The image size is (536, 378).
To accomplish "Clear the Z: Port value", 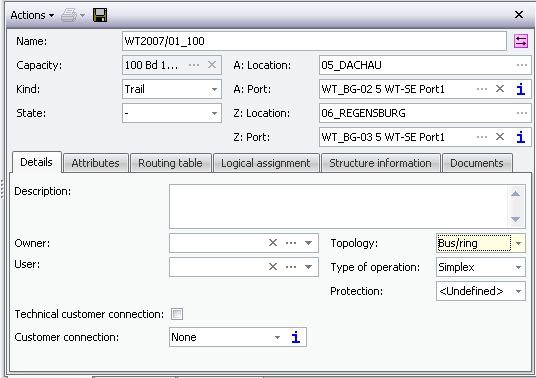I will pyautogui.click(x=500, y=137).
